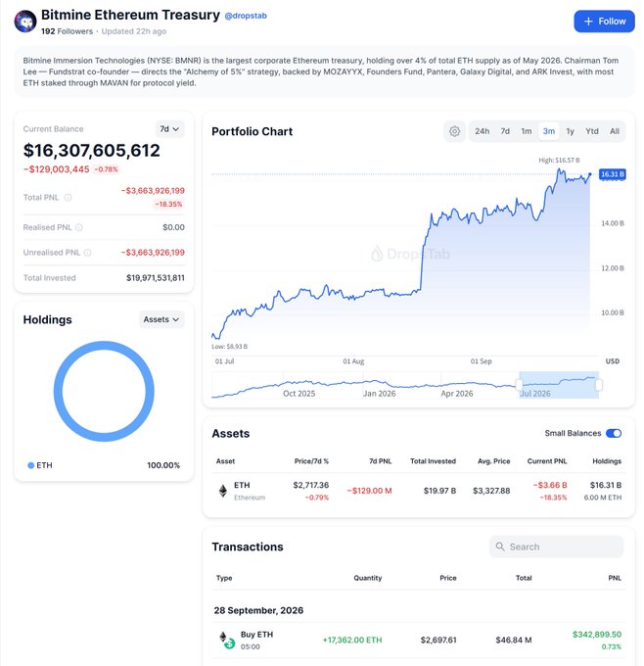This screenshot has width=644, height=666.
Task: Click the $16,307,605,612 current balance value
Action: (92, 151)
